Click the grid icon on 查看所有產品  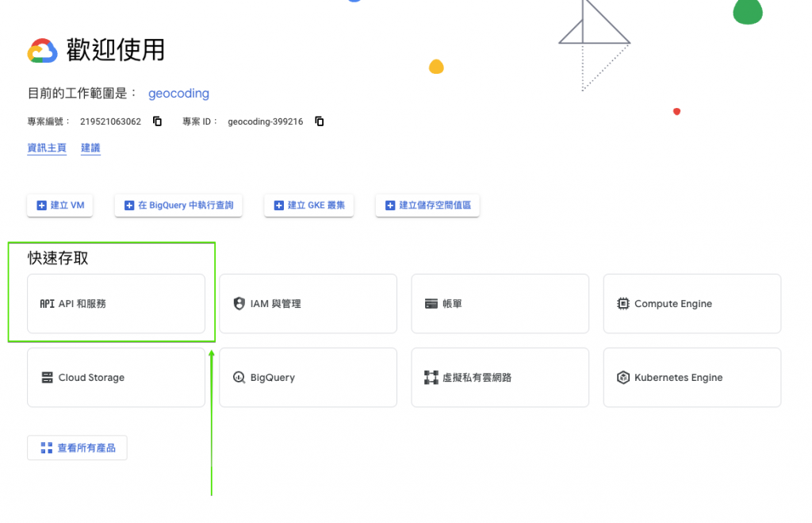click(47, 448)
